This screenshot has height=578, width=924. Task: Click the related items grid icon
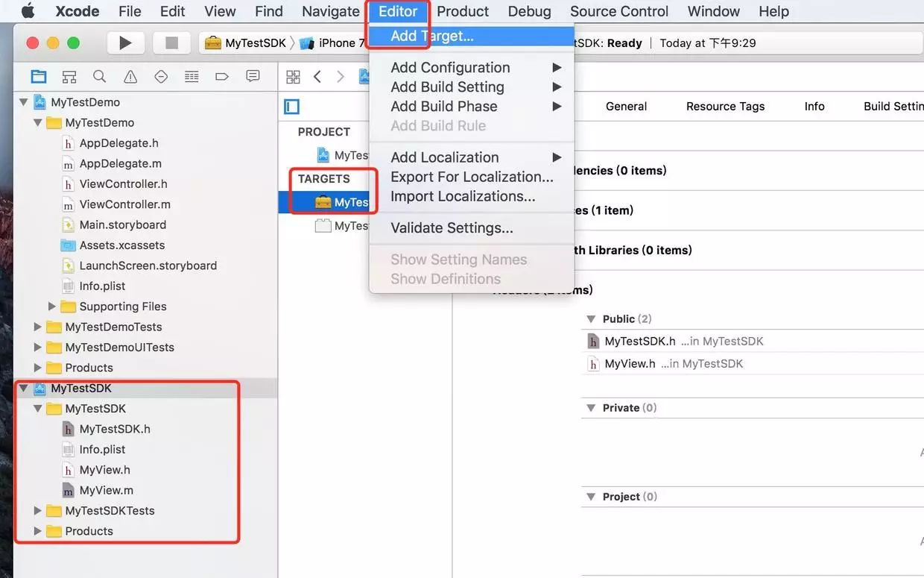pyautogui.click(x=293, y=76)
